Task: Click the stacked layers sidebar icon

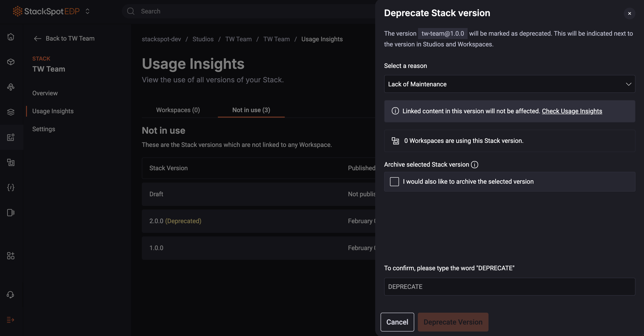Action: 11,112
